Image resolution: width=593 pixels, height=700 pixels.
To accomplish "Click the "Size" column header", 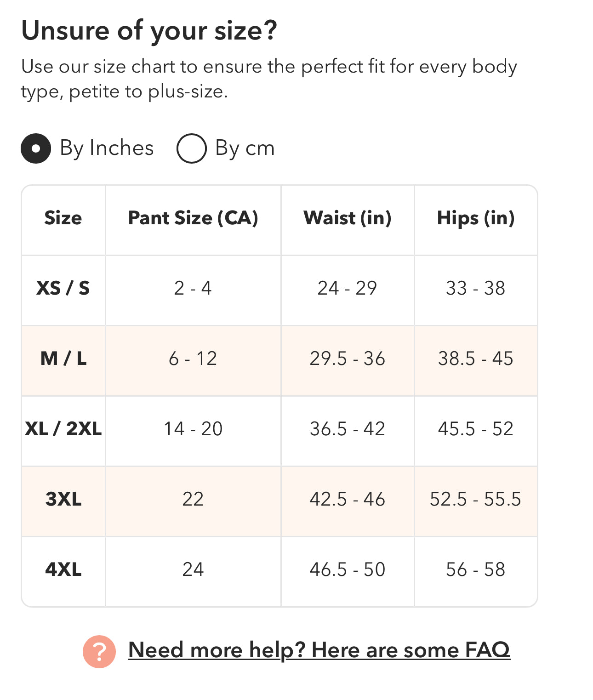I will pyautogui.click(x=63, y=218).
